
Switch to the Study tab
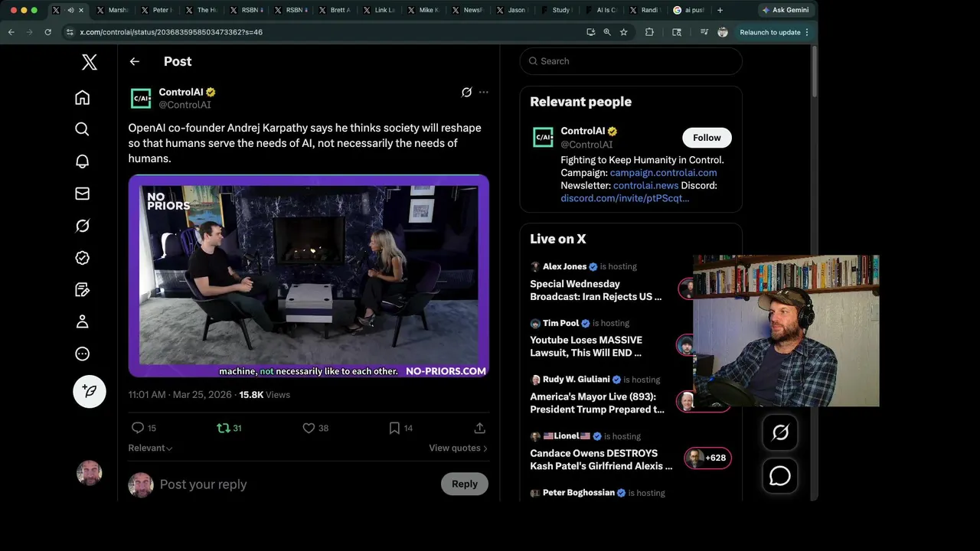pos(557,10)
